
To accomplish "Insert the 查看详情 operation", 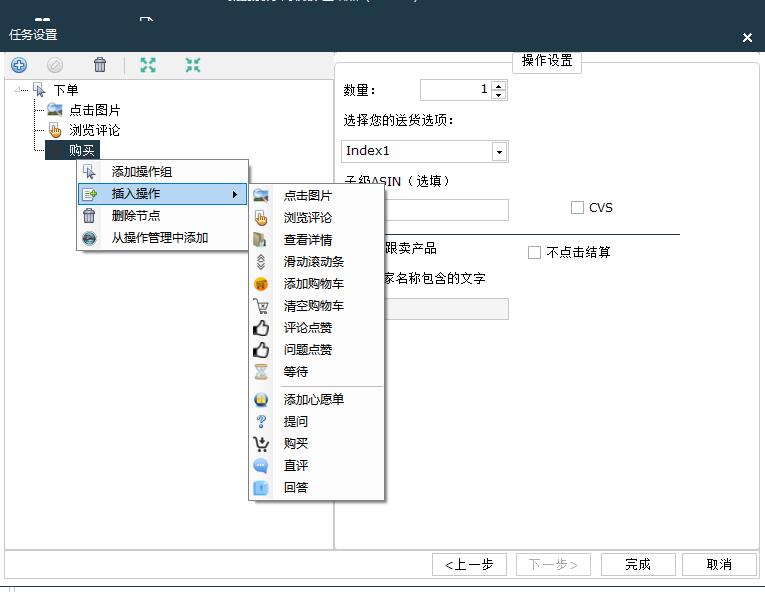I will pos(317,240).
